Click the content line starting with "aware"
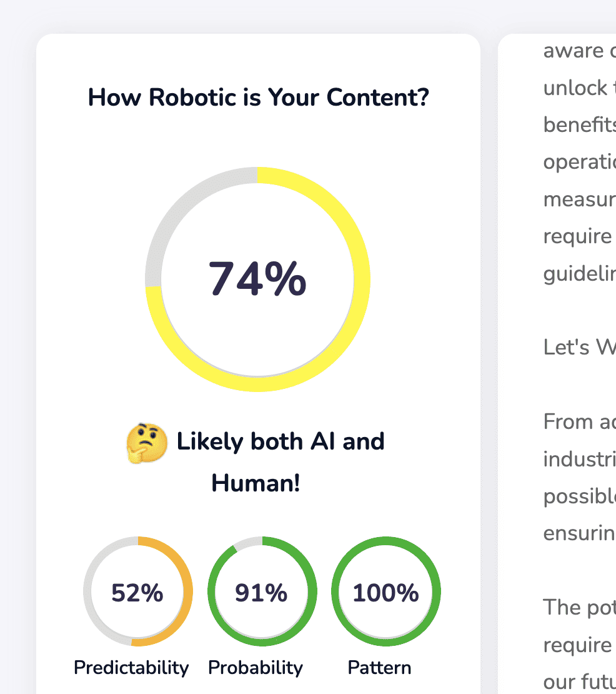The width and height of the screenshot is (616, 694). coord(578,51)
